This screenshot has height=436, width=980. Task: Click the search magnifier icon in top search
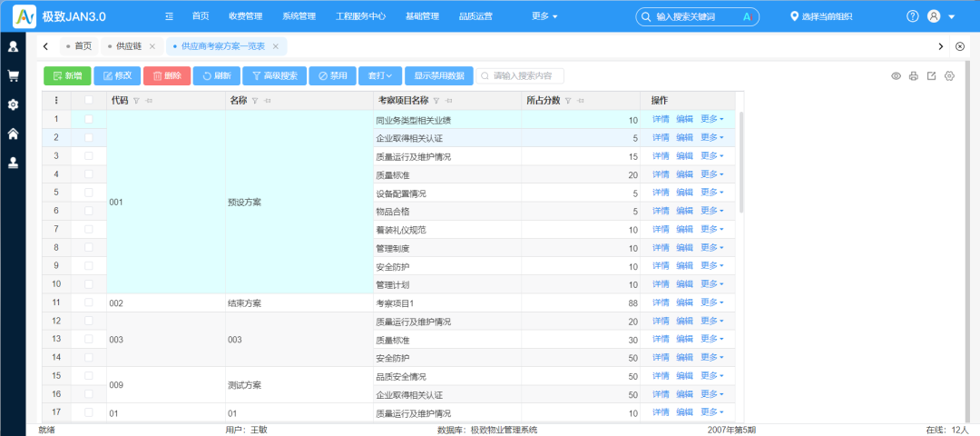coord(647,17)
